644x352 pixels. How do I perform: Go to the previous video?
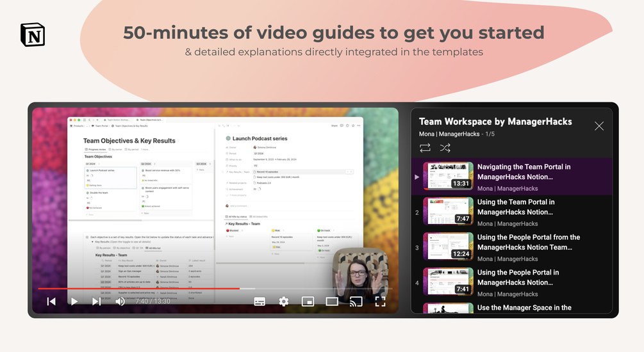(x=51, y=301)
